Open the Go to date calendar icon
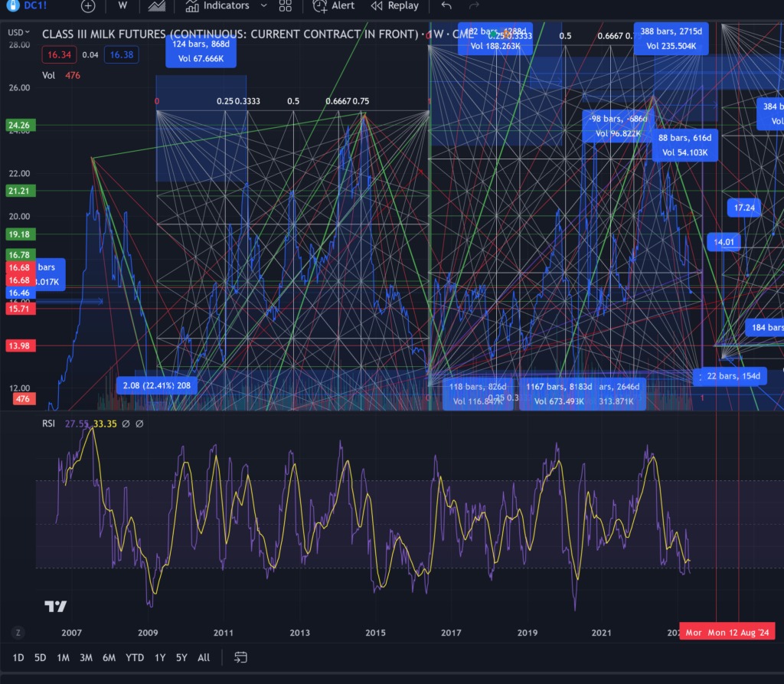 [240, 657]
